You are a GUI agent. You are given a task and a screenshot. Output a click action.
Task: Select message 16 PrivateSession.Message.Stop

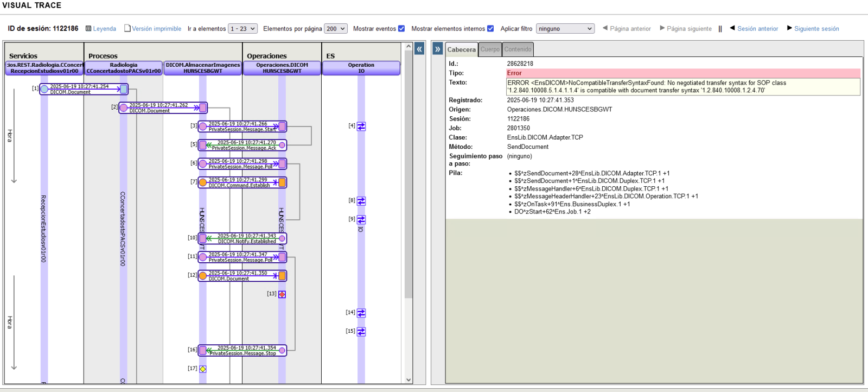242,350
